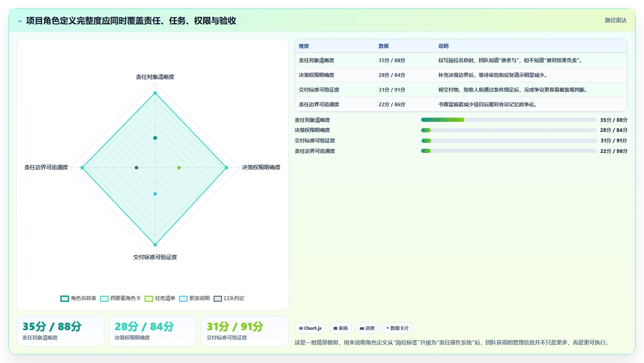This screenshot has width=644, height=363.
Task: Click the 决策权限明确度 progress bar
Action: (509, 130)
